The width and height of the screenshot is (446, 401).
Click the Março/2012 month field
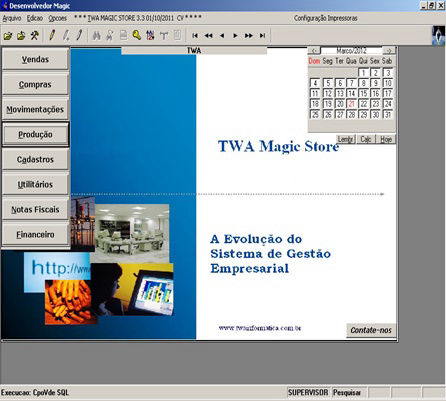pos(351,51)
